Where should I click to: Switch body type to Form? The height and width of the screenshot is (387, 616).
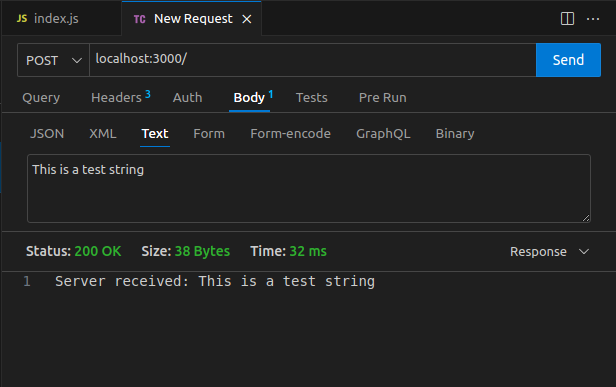coord(209,134)
